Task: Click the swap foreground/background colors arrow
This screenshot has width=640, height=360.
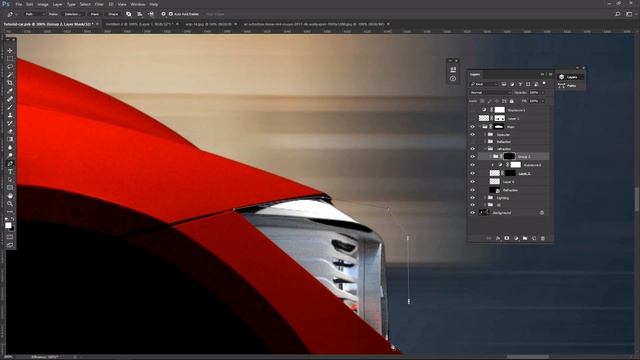Action: pyautogui.click(x=13, y=219)
